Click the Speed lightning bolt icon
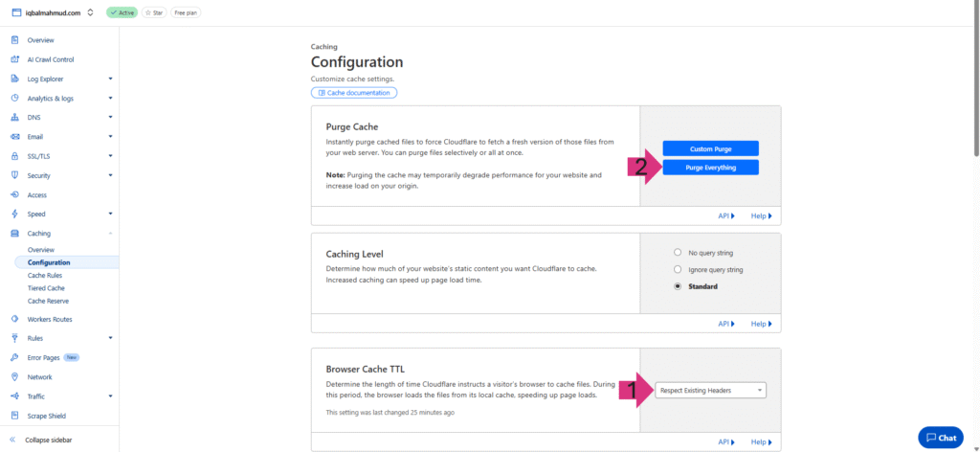Image resolution: width=980 pixels, height=452 pixels. click(15, 214)
